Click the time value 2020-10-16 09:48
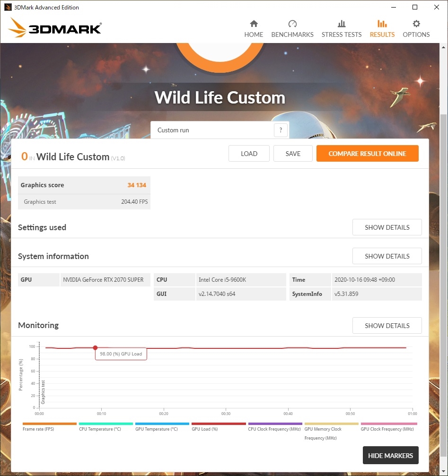This screenshot has height=476, width=448. pyautogui.click(x=377, y=280)
